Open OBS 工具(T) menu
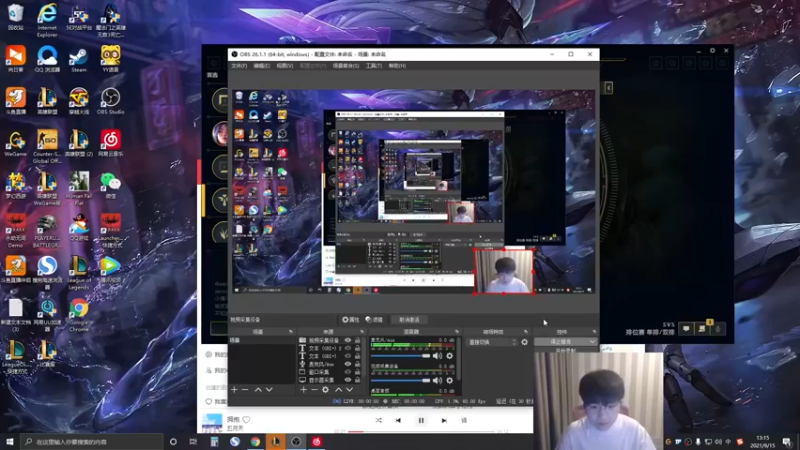Screen dimensions: 800x450 373,66
